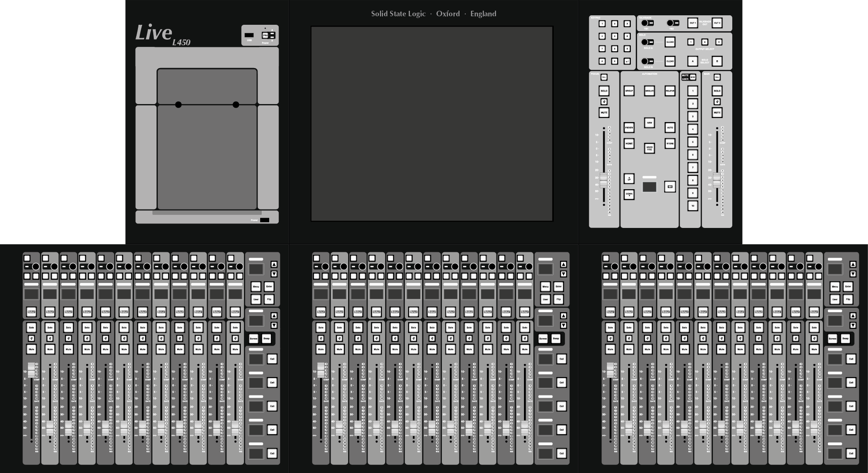868x473 pixels.
Task: Click the UNDO FIRE button
Action: tap(649, 148)
